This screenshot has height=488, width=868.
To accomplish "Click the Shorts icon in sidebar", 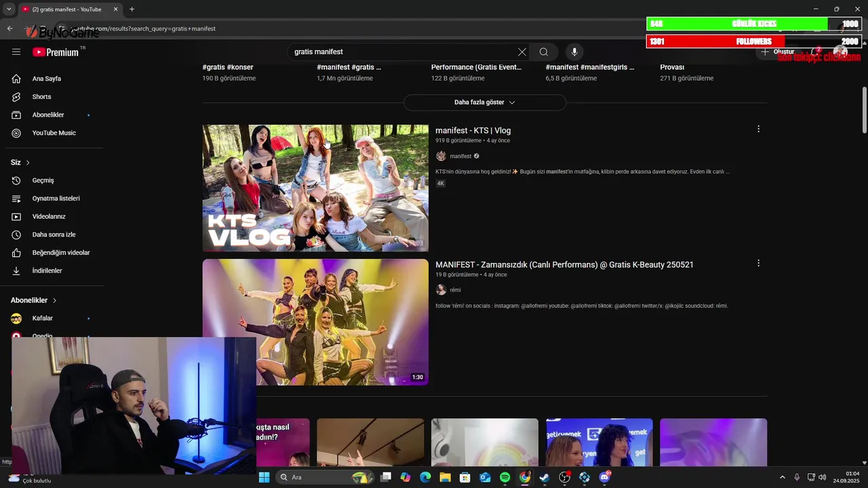I will pyautogui.click(x=16, y=97).
